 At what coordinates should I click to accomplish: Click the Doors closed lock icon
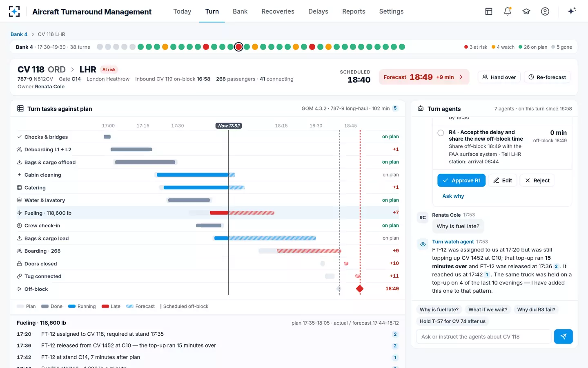(x=19, y=264)
